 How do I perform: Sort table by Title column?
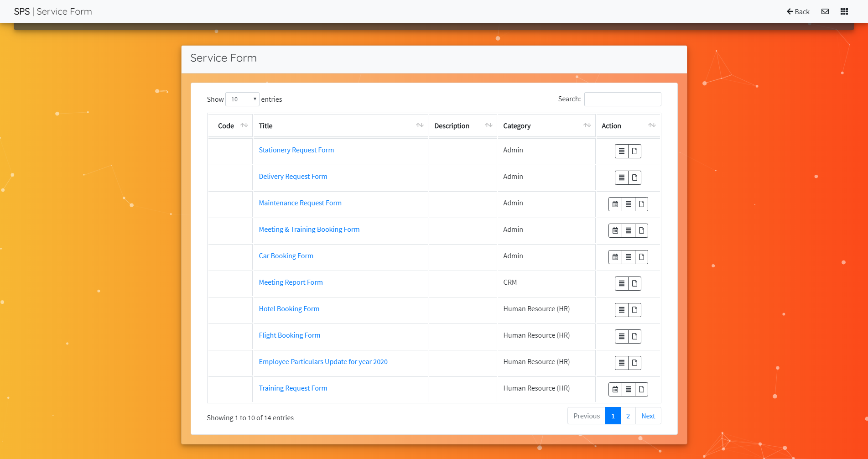point(340,125)
